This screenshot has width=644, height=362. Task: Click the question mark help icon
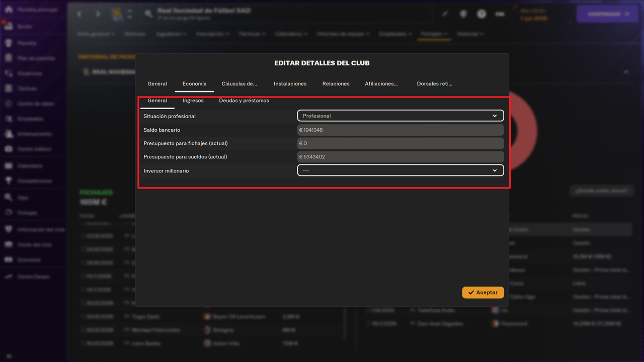481,14
